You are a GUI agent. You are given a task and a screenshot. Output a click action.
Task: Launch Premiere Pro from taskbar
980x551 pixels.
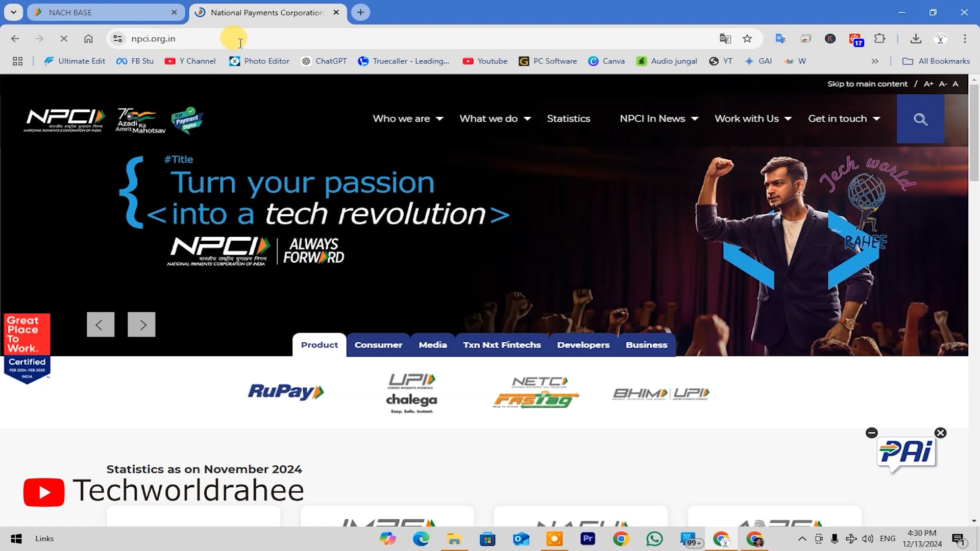coord(587,539)
